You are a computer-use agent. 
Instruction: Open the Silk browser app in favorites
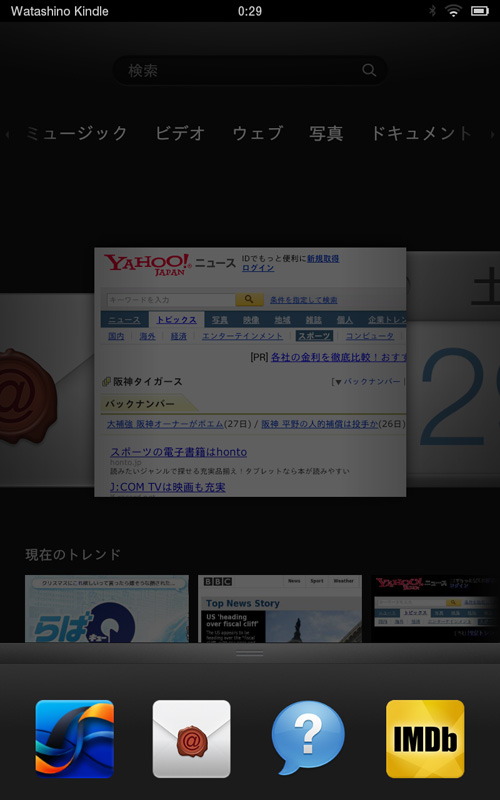pos(74,739)
